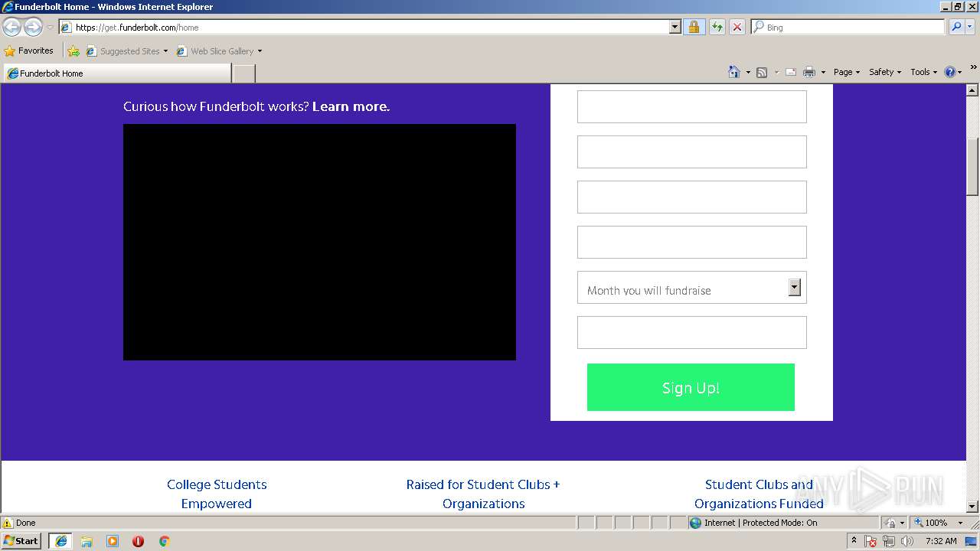Click the show hidden tray icons arrow

click(x=854, y=541)
